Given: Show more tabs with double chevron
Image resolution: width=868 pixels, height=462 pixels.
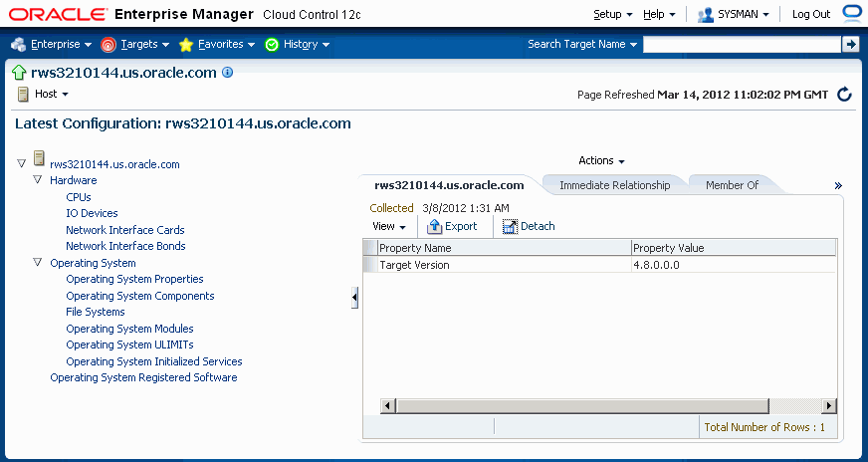Looking at the screenshot, I should tap(838, 186).
